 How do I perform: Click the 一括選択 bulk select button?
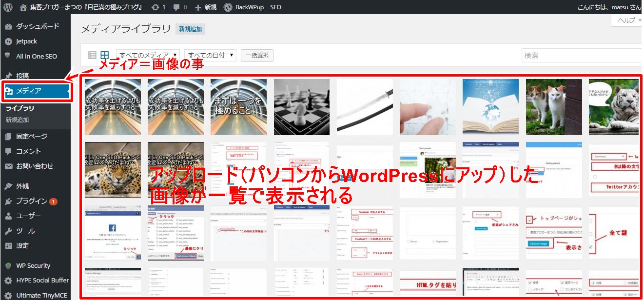[x=257, y=55]
